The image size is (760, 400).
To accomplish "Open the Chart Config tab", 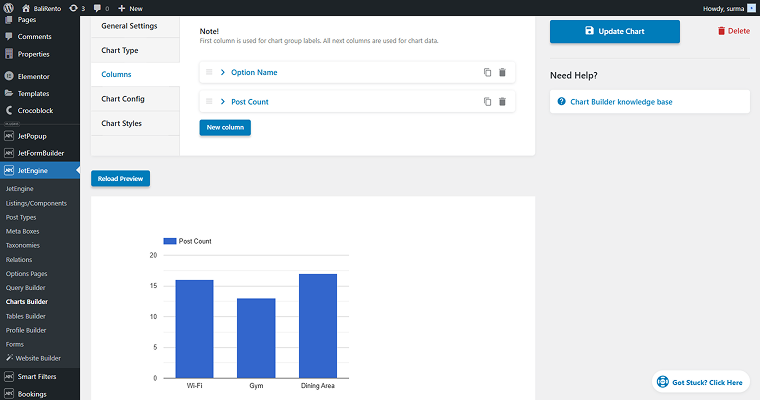I will 135,99.
